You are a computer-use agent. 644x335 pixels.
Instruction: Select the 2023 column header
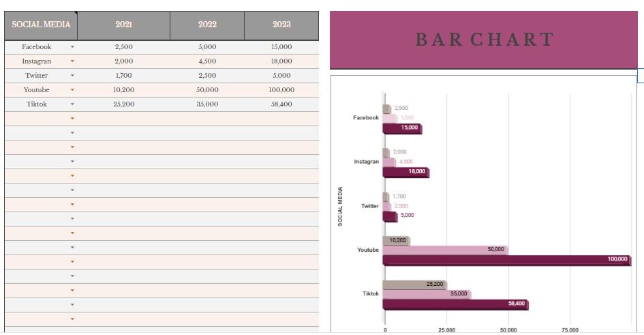point(281,25)
